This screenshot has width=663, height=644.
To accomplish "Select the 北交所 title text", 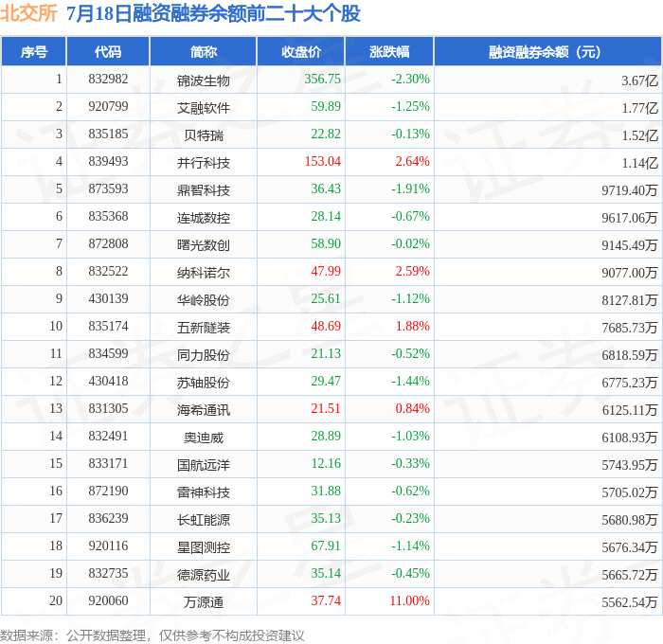I will pos(28,13).
